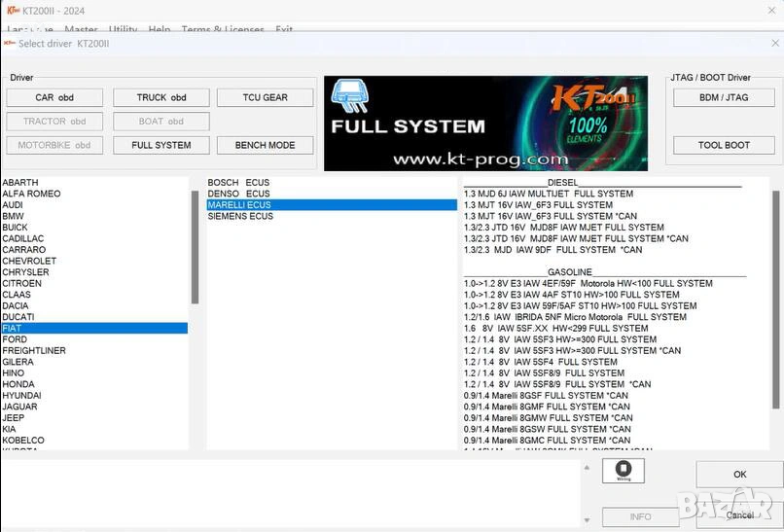Open BDM / JTAG driver
784x532 pixels.
724,97
